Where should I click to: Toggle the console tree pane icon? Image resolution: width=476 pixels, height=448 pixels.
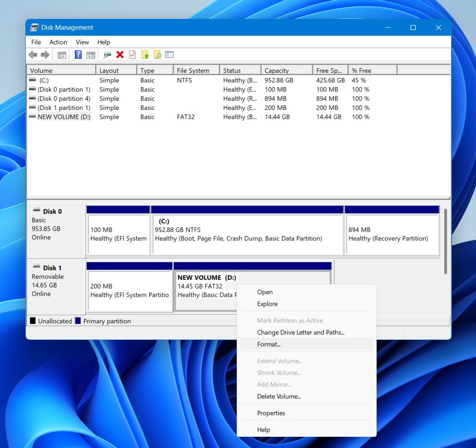(x=62, y=55)
